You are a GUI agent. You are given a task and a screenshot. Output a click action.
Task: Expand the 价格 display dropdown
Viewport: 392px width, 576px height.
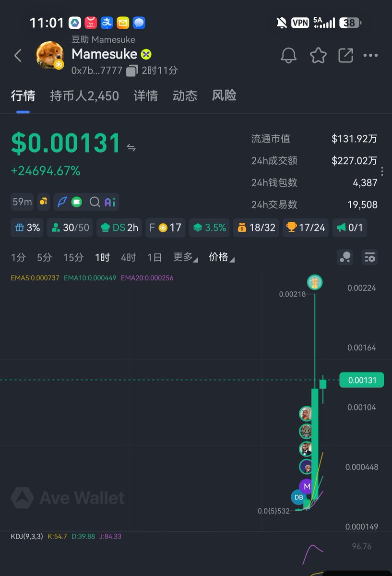point(222,257)
